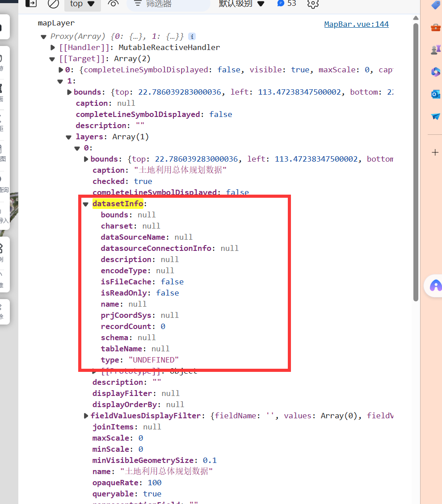Open Outlook in the browser sidebar

pos(435,94)
